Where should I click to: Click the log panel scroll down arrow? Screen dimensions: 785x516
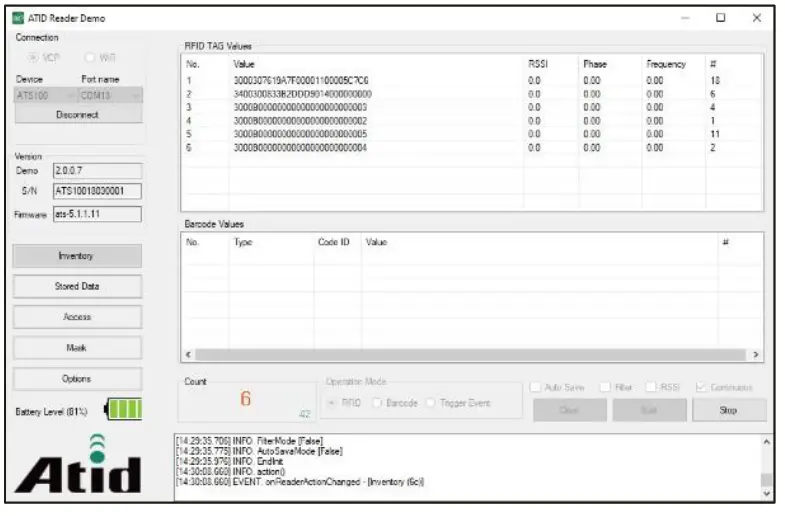click(x=767, y=495)
